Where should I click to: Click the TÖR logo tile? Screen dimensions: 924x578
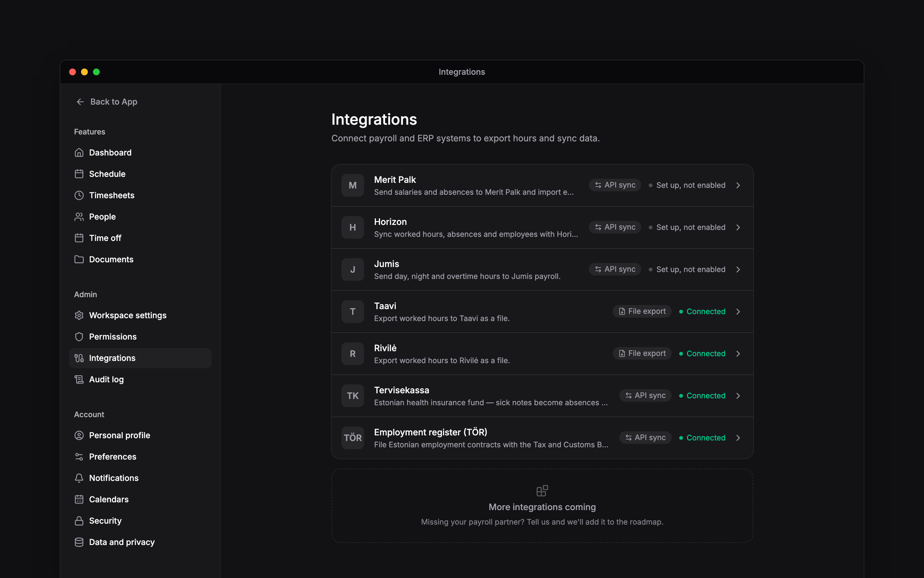coord(352,438)
